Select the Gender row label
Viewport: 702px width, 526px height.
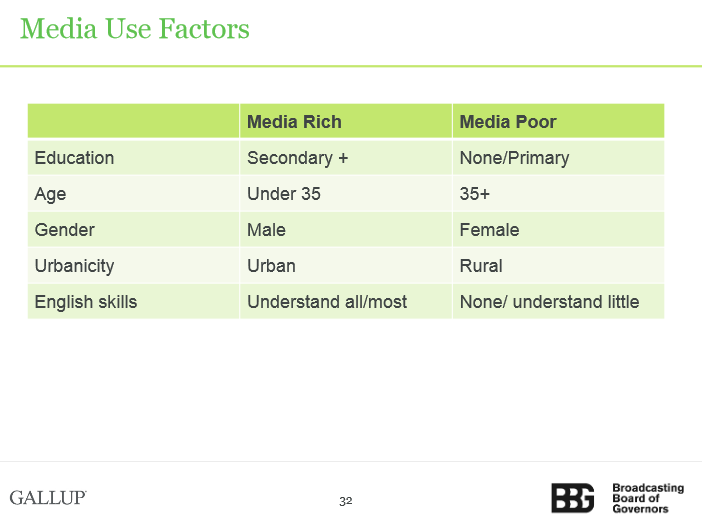133,230
